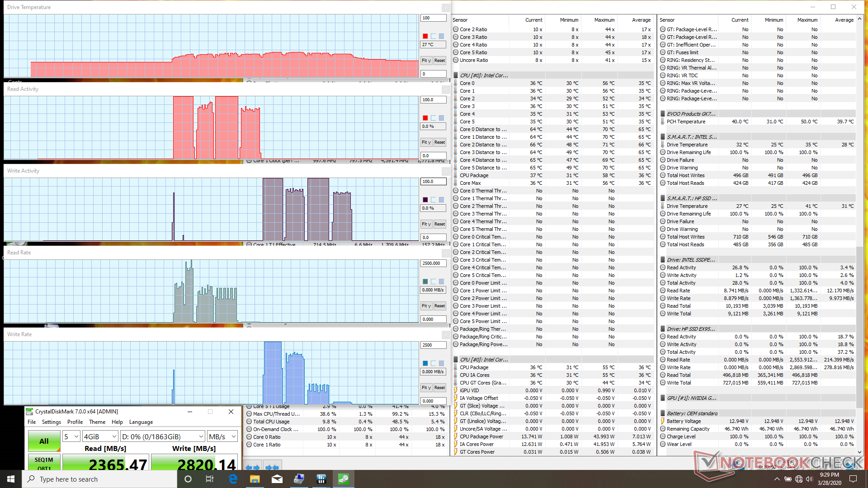This screenshot has height=488, width=868.
Task: Click the grid color swatch in Read Activity graph
Action: 441,118
